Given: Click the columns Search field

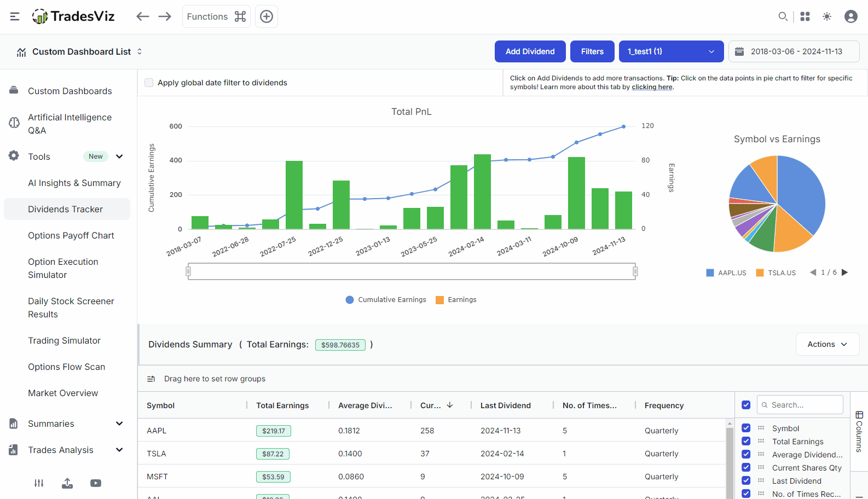Looking at the screenshot, I should 800,405.
